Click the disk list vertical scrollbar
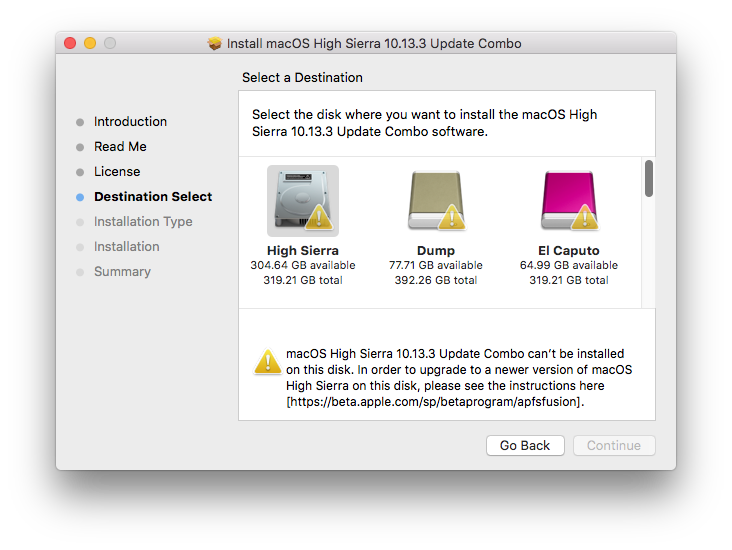This screenshot has height=550, width=732. (x=648, y=179)
